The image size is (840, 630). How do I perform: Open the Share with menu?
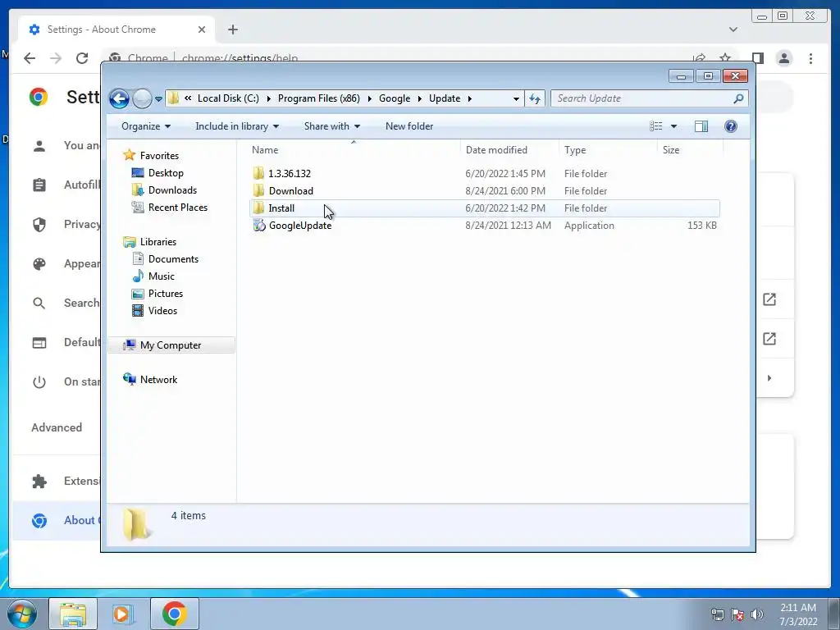(331, 126)
